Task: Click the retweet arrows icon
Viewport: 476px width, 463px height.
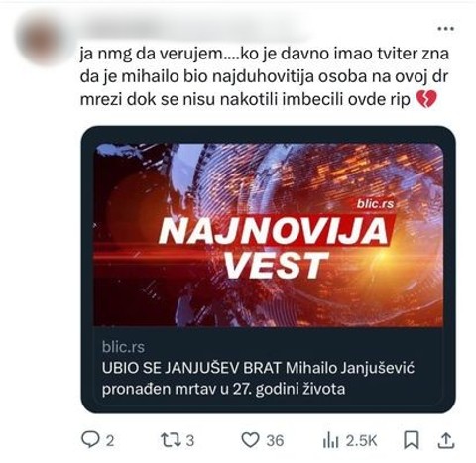Action: [171, 440]
